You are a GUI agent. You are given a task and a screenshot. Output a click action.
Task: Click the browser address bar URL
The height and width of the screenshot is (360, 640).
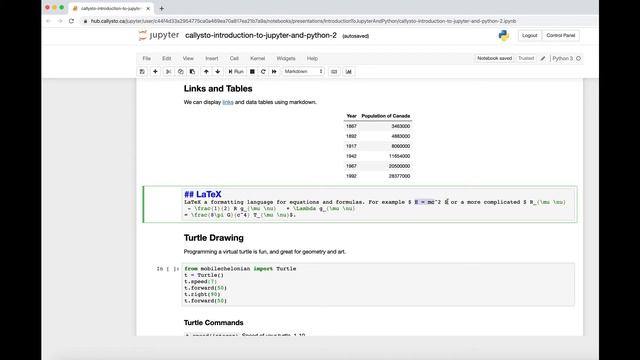tap(303, 21)
